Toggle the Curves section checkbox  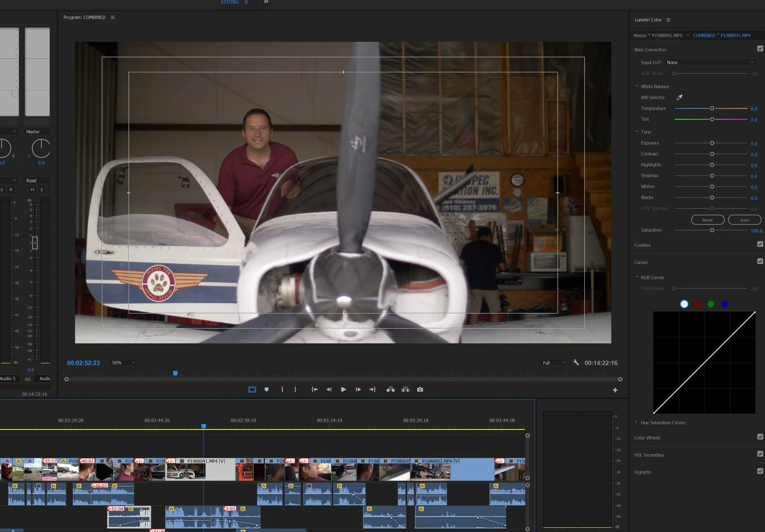pyautogui.click(x=760, y=261)
